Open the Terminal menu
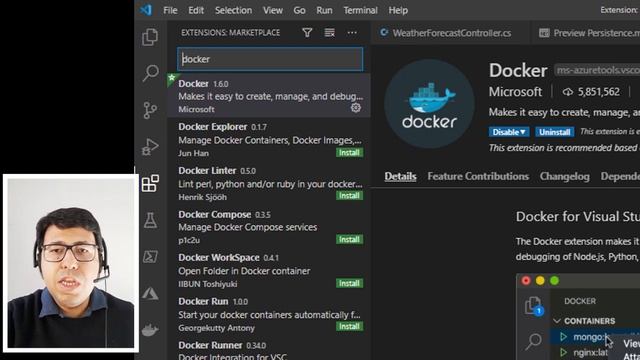Viewport: 640px width, 360px height. coord(360,10)
